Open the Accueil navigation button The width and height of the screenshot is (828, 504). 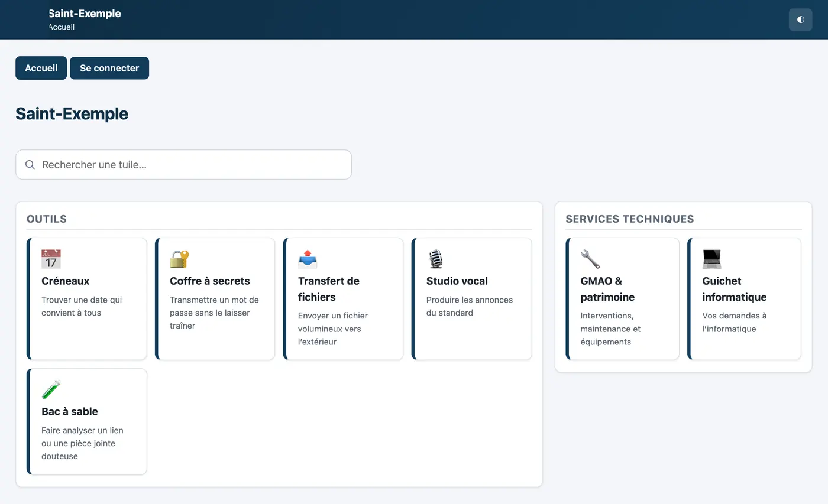(41, 68)
